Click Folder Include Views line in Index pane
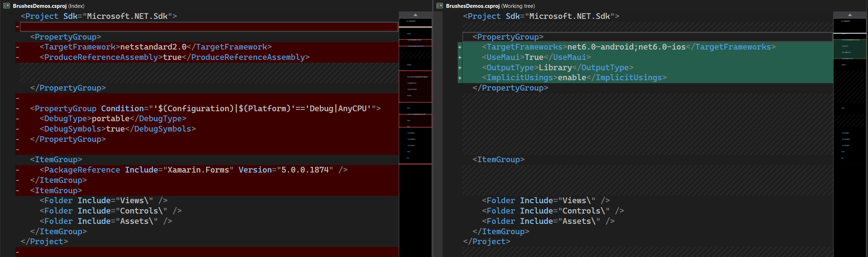This screenshot has height=257, width=868. pyautogui.click(x=103, y=201)
